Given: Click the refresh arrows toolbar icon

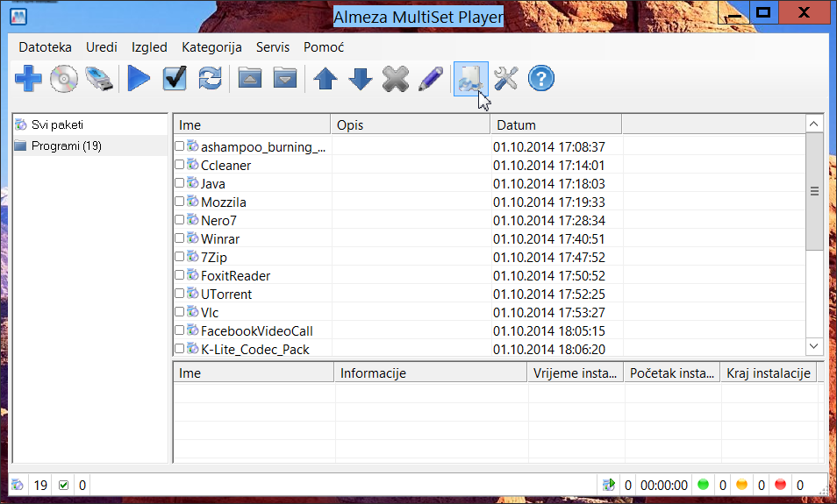Looking at the screenshot, I should pos(210,79).
